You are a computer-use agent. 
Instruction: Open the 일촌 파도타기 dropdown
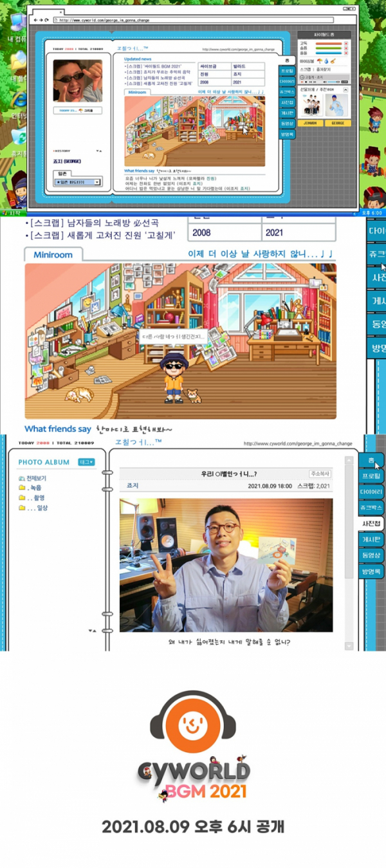(x=78, y=182)
